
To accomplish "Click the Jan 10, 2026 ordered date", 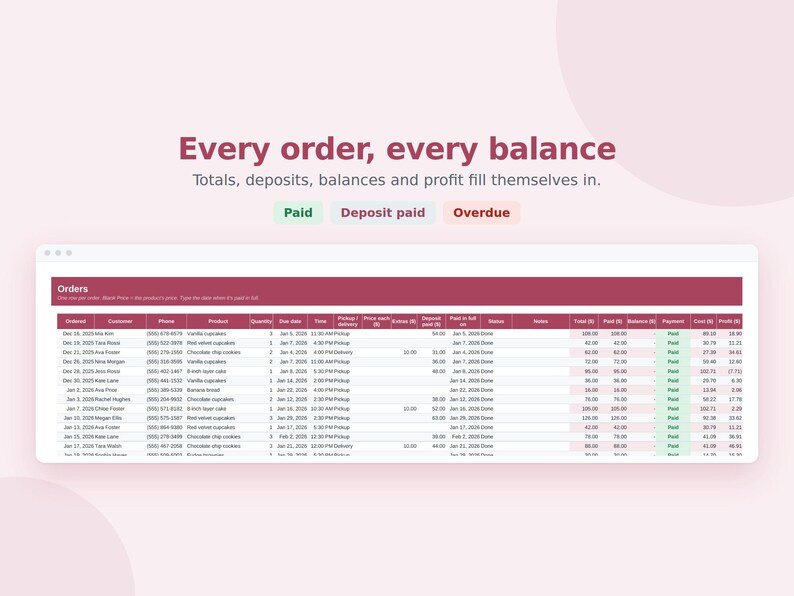I will [x=78, y=418].
